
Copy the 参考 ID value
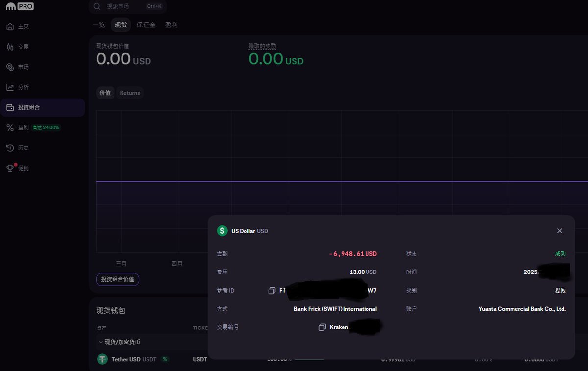click(272, 291)
